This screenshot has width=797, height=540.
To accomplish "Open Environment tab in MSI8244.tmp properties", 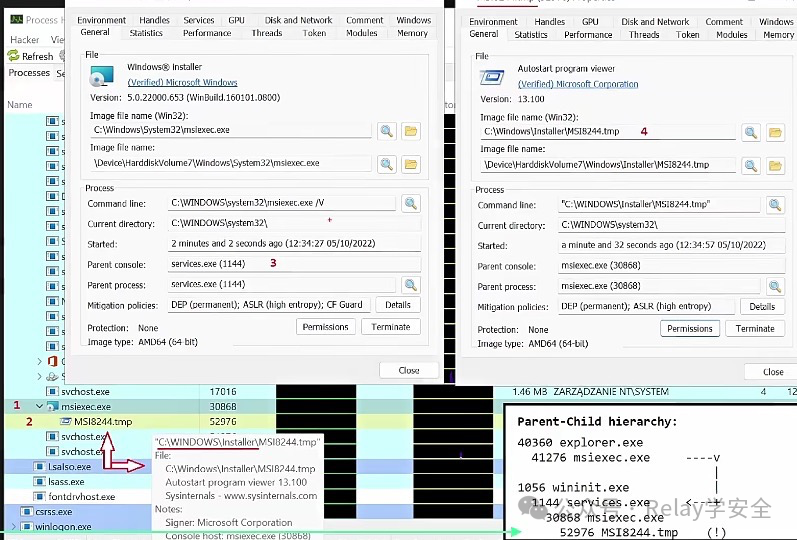I will [493, 22].
